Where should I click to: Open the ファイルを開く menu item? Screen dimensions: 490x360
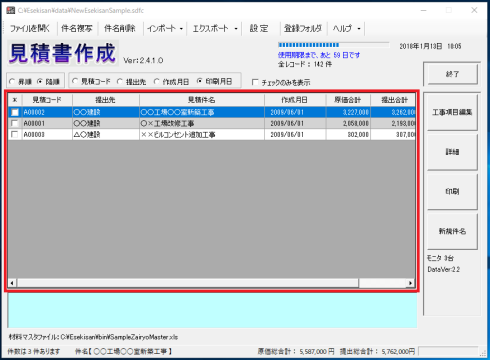pyautogui.click(x=30, y=29)
